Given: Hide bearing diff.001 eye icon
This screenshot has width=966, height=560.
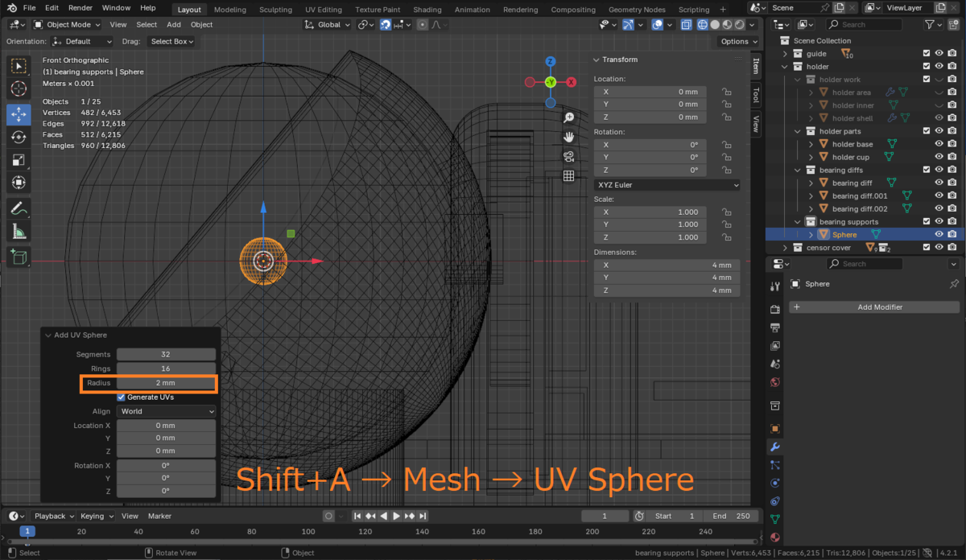Looking at the screenshot, I should (939, 196).
